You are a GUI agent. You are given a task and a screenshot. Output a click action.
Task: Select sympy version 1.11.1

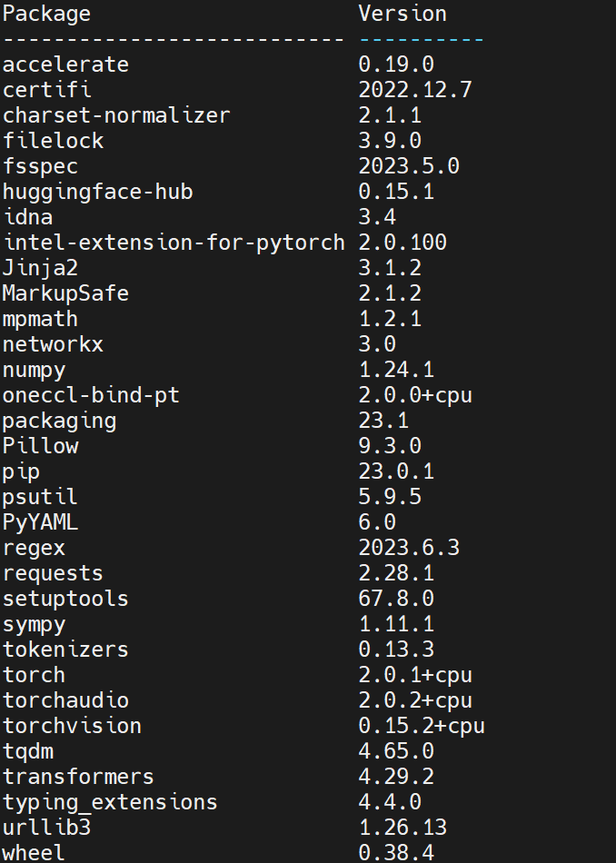coord(396,623)
